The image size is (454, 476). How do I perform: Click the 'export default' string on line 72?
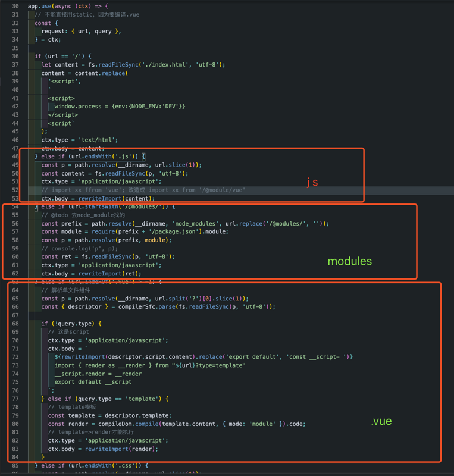pyautogui.click(x=252, y=357)
